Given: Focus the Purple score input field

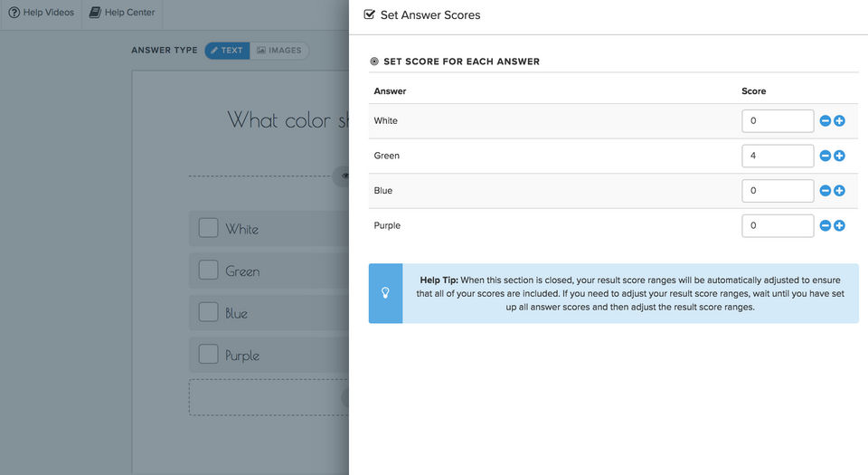Looking at the screenshot, I should [778, 225].
